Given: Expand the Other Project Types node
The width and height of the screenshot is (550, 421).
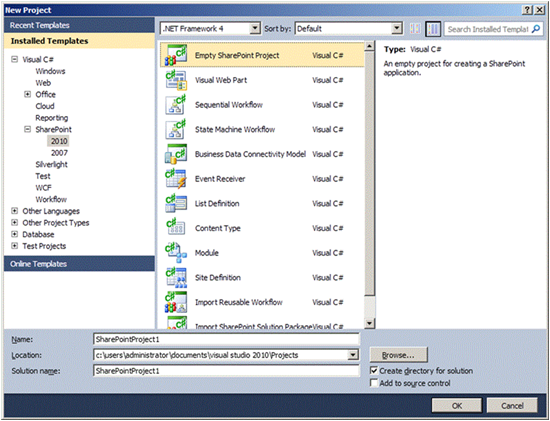Looking at the screenshot, I should 14,222.
